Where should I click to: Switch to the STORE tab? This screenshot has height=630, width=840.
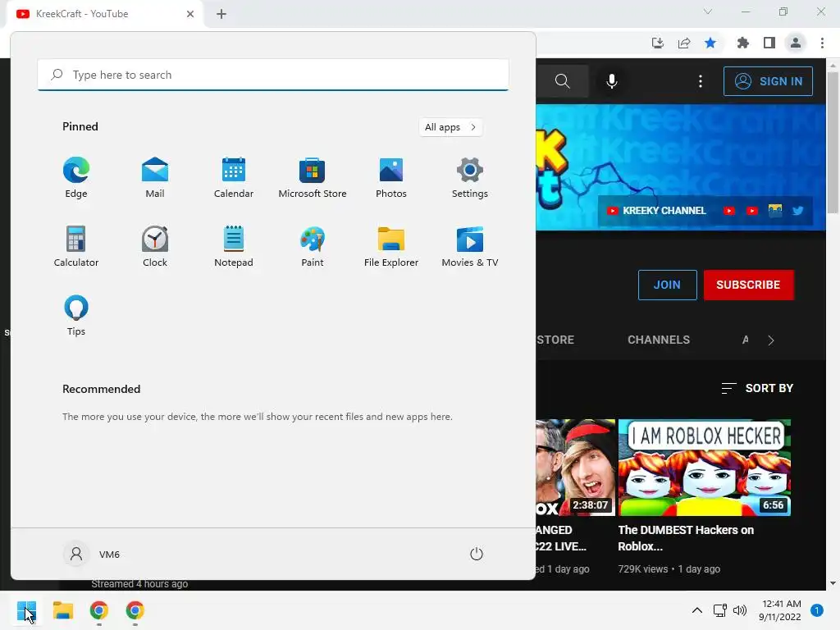click(555, 340)
